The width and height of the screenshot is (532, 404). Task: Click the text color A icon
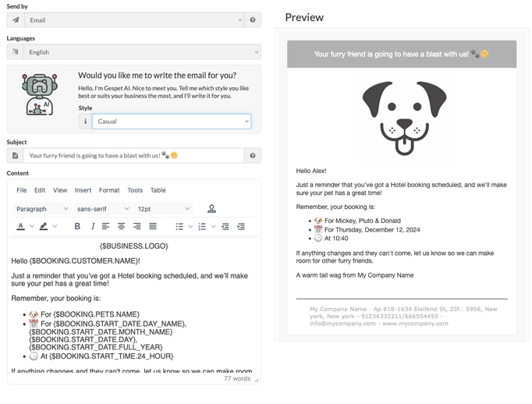21,226
